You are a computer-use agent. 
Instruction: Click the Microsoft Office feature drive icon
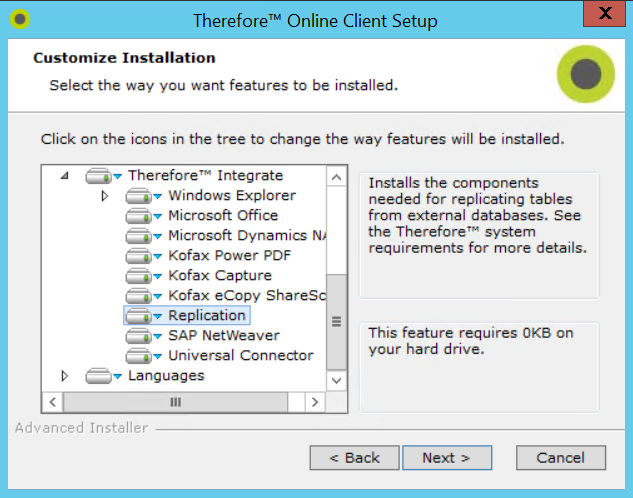coord(142,216)
